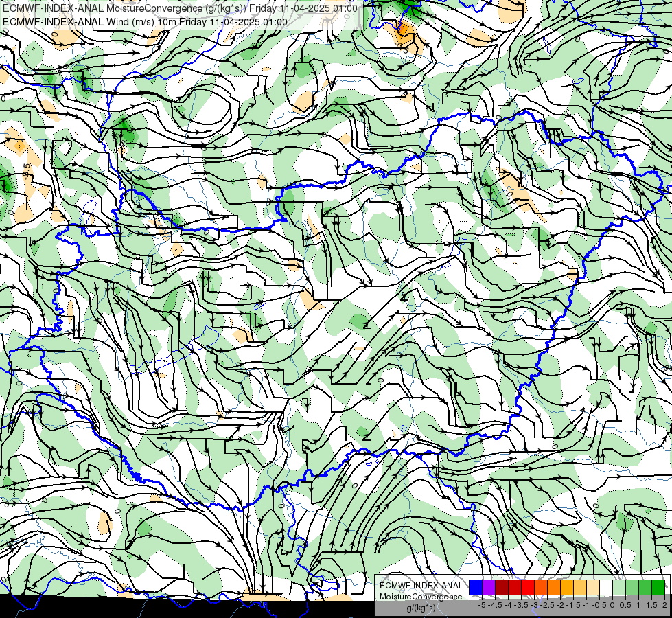
Task: Click the lightest green swatch between 0 and 0.5
Action: click(619, 587)
